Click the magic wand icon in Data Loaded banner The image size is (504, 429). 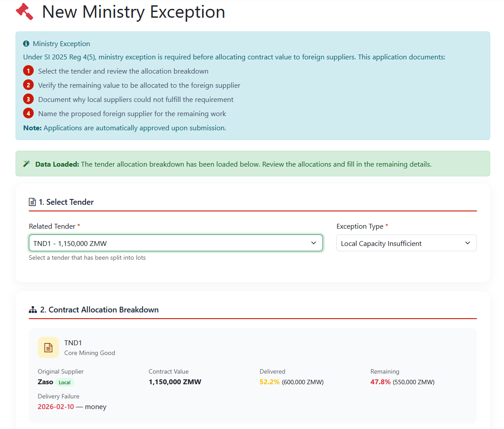[26, 164]
